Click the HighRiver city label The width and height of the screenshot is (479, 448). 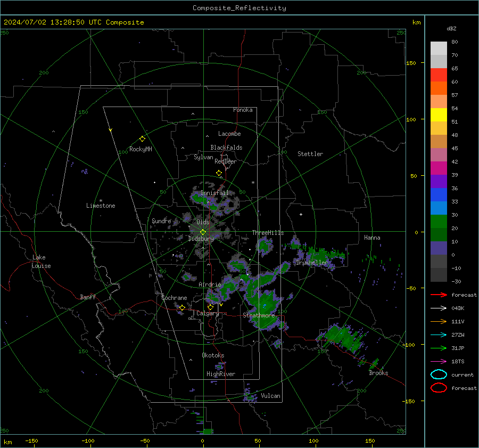(x=221, y=374)
